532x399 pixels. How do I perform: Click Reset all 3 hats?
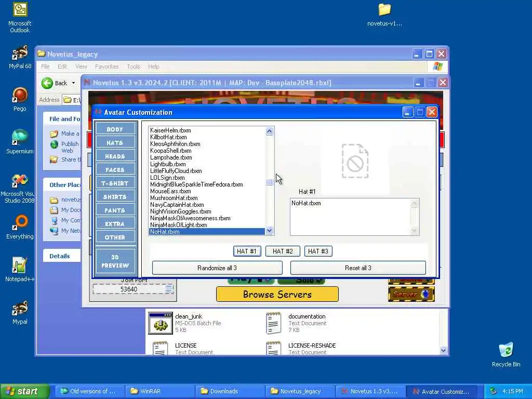pyautogui.click(x=358, y=268)
